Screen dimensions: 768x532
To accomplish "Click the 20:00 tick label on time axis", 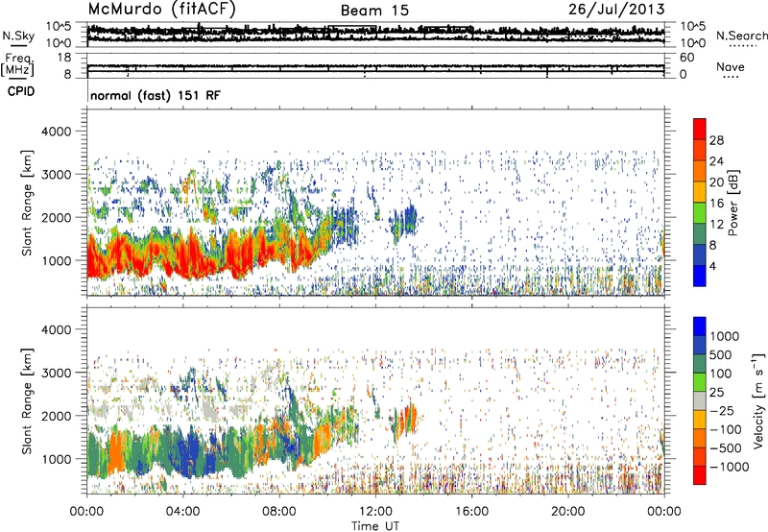I will click(x=567, y=512).
